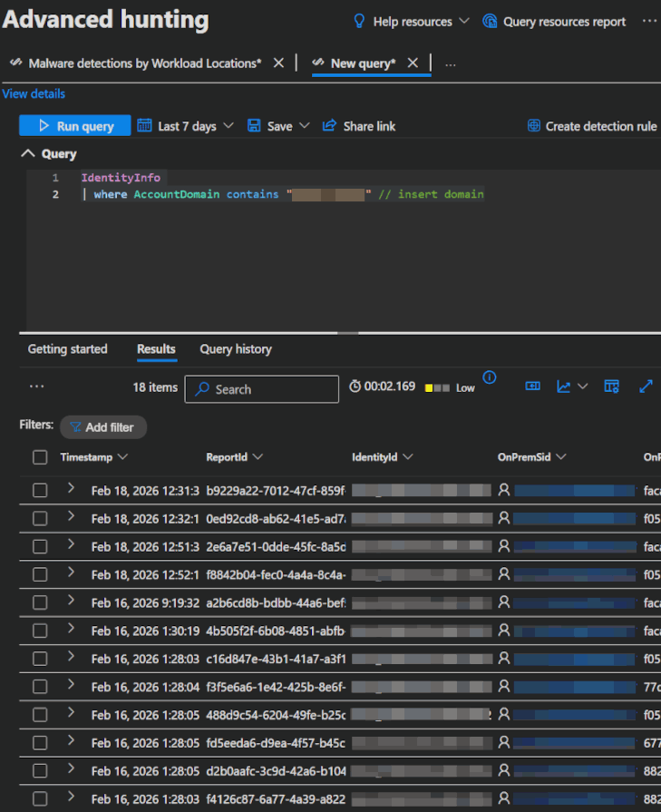The width and height of the screenshot is (661, 812).
Task: Click the View details link
Action: coord(34,93)
